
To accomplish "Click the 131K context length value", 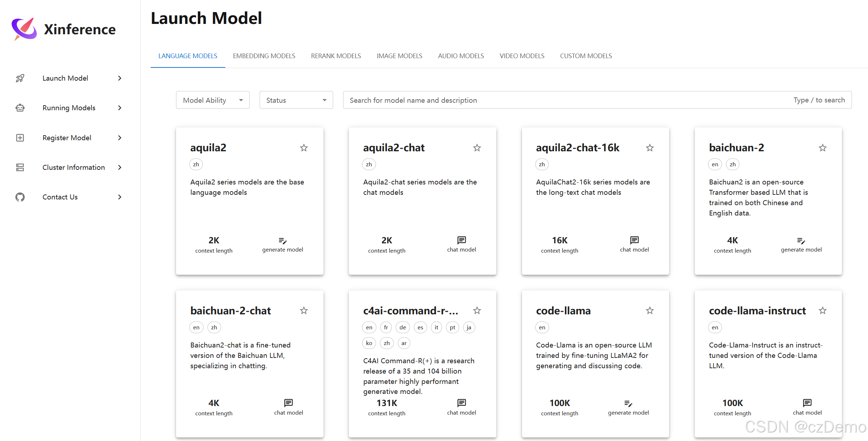I will coord(387,403).
